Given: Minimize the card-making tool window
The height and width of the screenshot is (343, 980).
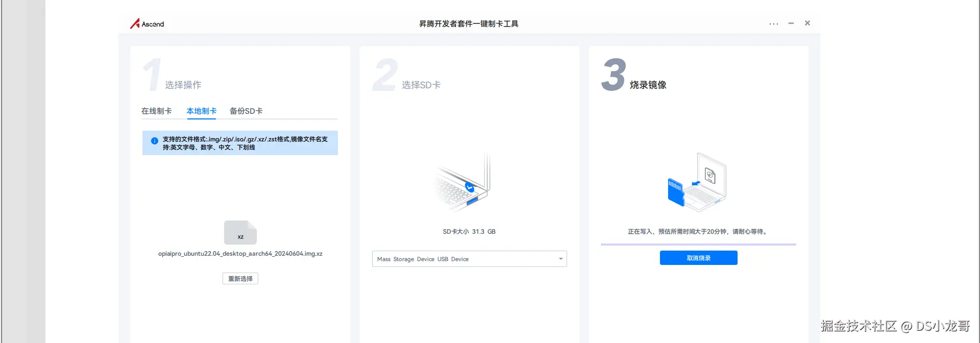Looking at the screenshot, I should [791, 23].
